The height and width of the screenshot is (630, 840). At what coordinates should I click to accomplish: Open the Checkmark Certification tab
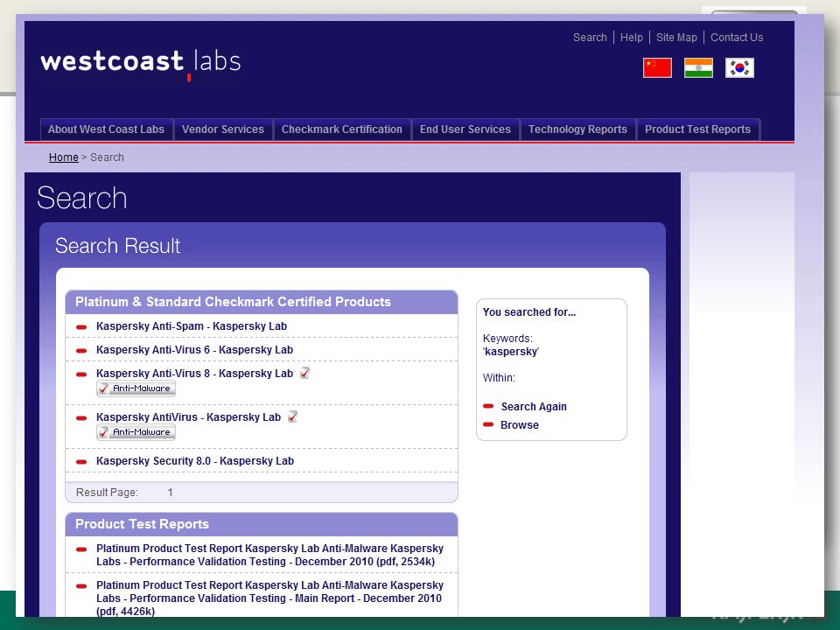click(x=342, y=129)
